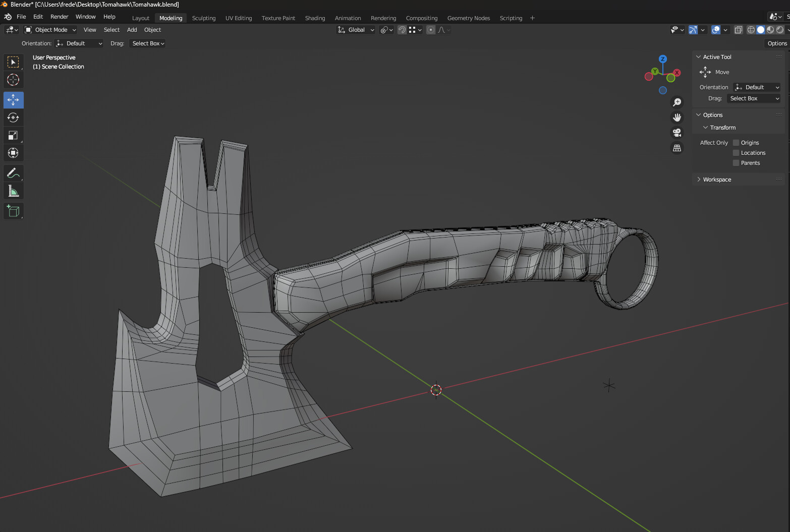This screenshot has width=790, height=532.
Task: Toggle snapping magnet icon
Action: coord(402,30)
